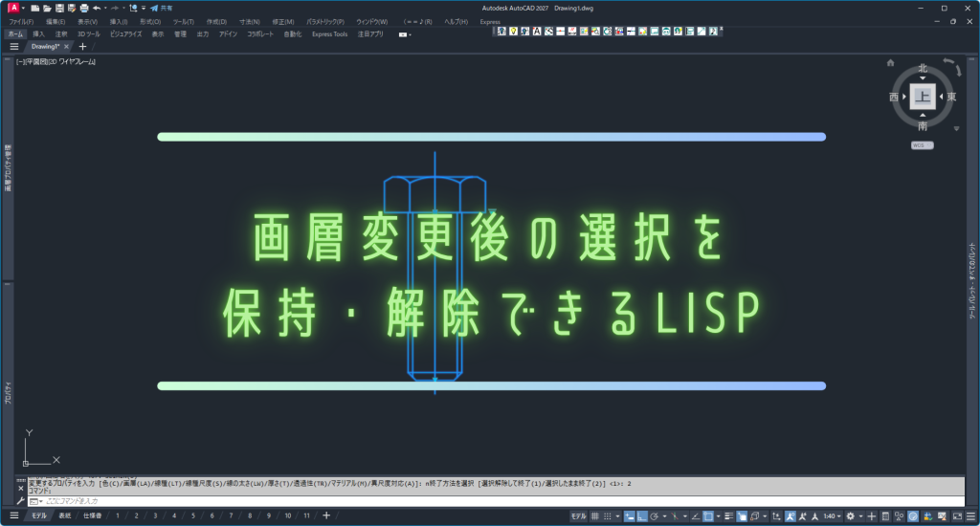
Task: Add a new drawing tab with plus
Action: pyautogui.click(x=82, y=46)
